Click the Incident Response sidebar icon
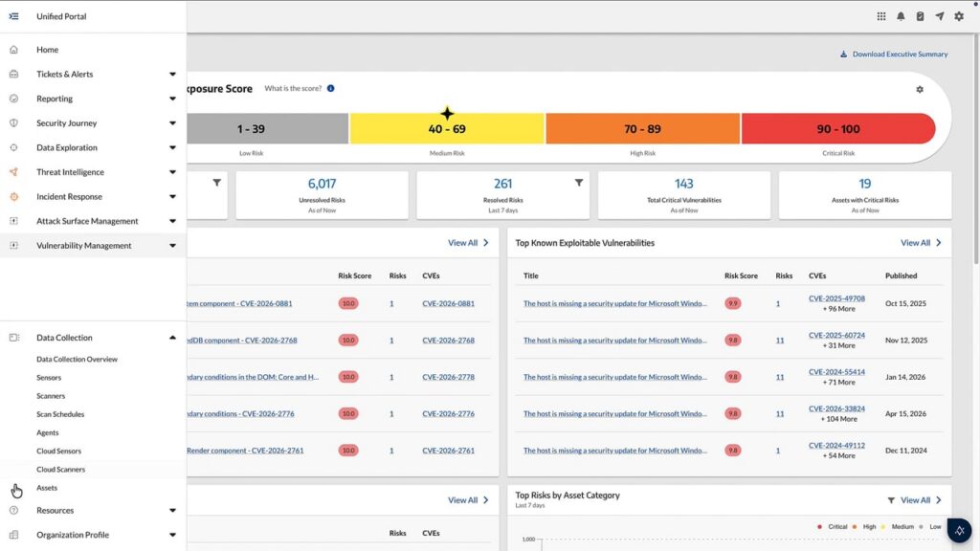This screenshot has width=980, height=551. tap(13, 196)
